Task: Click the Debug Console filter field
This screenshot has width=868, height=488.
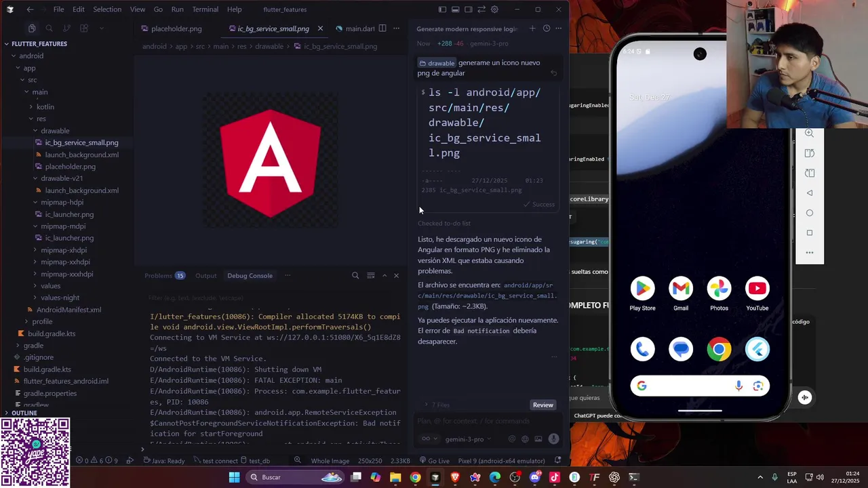Action: (x=271, y=298)
